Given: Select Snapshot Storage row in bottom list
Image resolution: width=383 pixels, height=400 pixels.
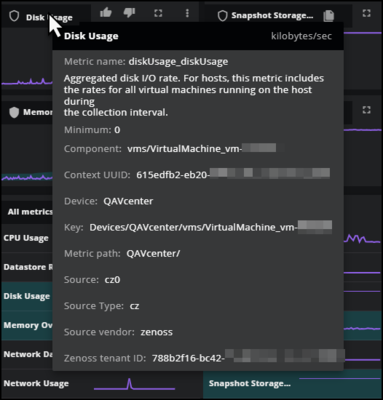Looking at the screenshot, I should pyautogui.click(x=292, y=384).
